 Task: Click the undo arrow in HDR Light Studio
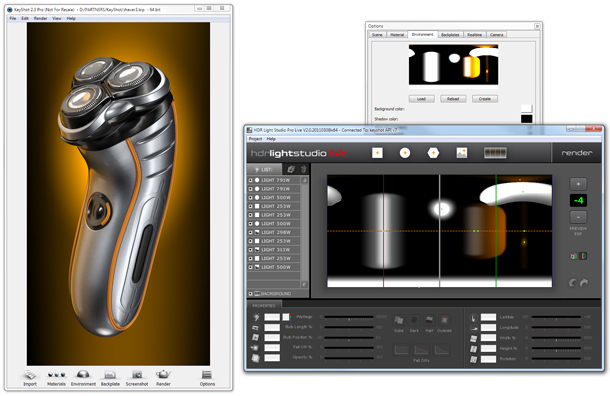click(x=572, y=283)
